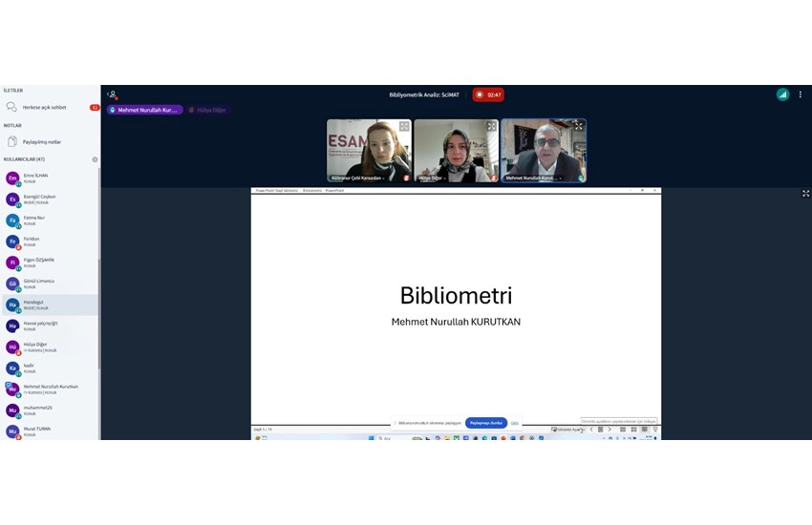Select the Mehmet Nurullah Kur... talking indicator
Image resolution: width=812 pixels, height=525 pixels.
(x=143, y=110)
